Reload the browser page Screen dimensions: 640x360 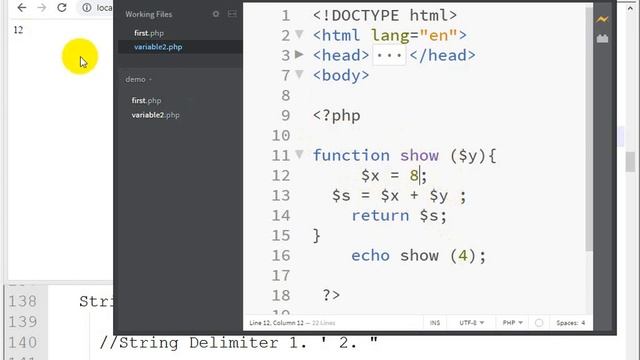click(x=62, y=8)
